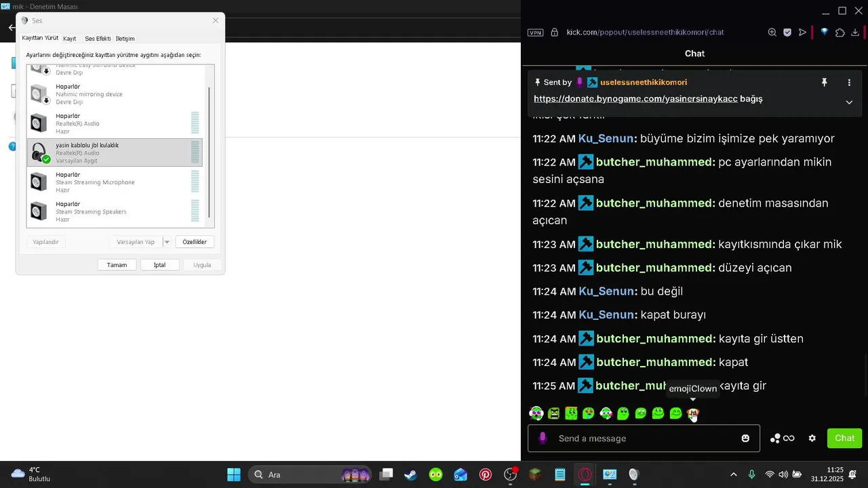Open the browser extensions puzzle icon
868x488 pixels.
coord(840,32)
